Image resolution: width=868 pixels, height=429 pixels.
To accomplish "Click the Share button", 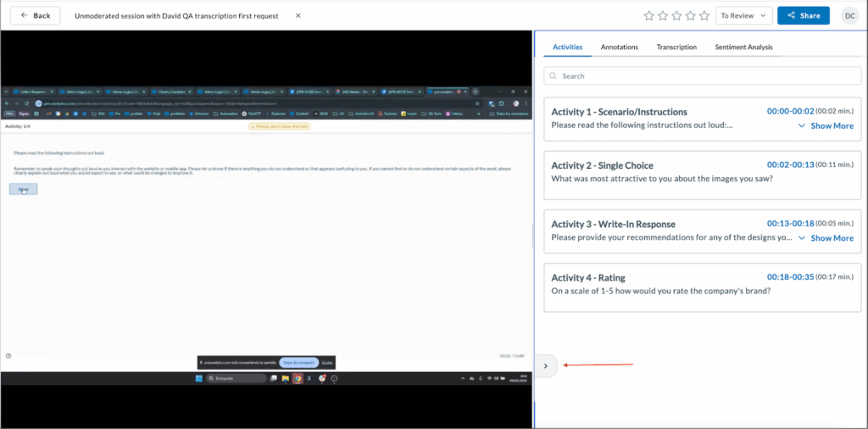I will click(803, 16).
